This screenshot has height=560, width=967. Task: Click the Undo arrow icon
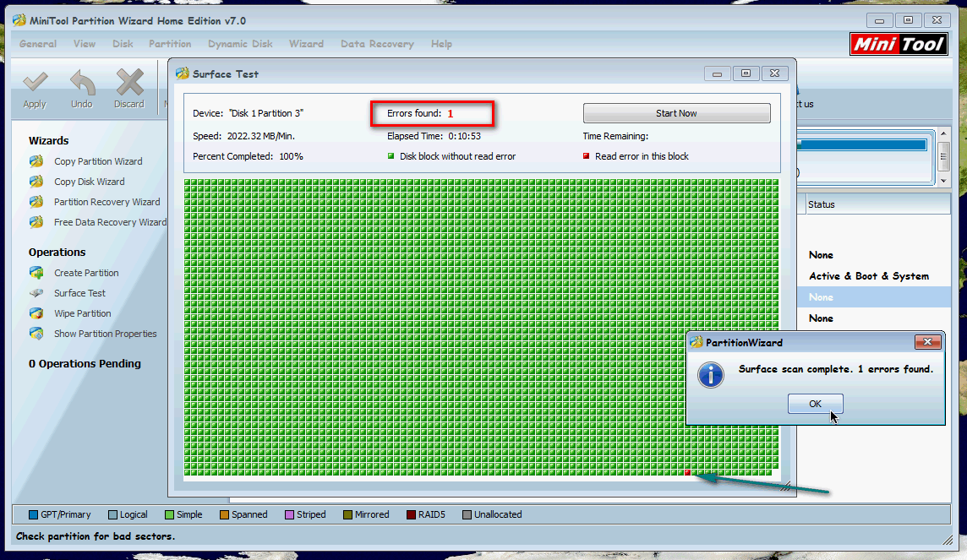tap(82, 82)
